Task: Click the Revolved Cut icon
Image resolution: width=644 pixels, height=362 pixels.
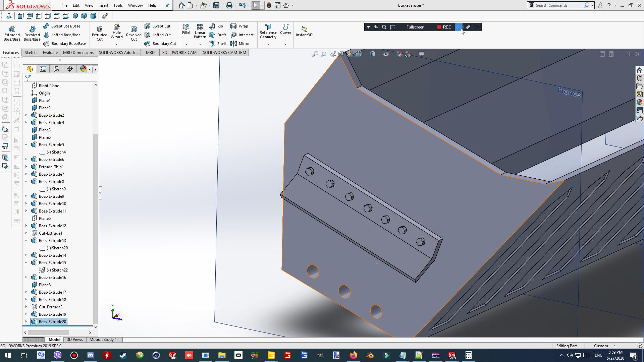Action: tap(133, 33)
